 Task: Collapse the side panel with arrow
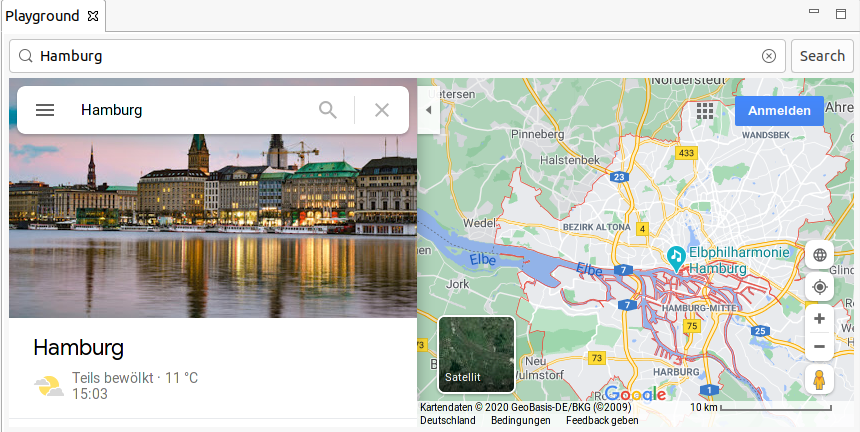click(429, 110)
